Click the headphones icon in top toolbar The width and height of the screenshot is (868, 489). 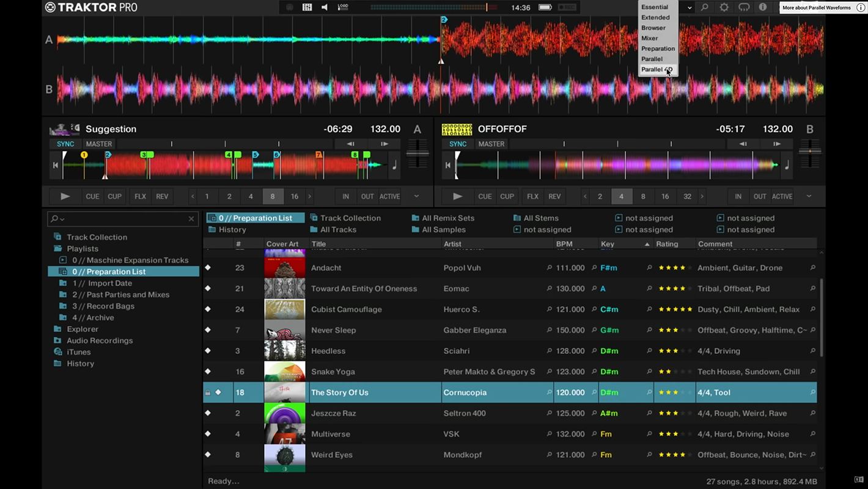click(x=743, y=7)
